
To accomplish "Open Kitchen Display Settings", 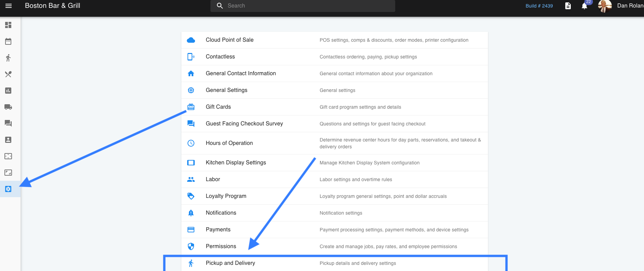I will (235, 163).
